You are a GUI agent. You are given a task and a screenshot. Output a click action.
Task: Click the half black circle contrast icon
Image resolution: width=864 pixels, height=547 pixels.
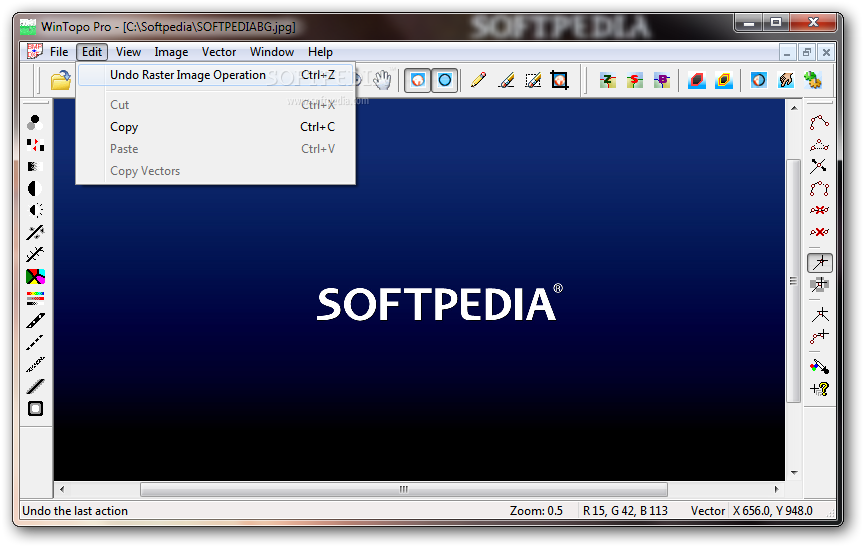tap(35, 188)
